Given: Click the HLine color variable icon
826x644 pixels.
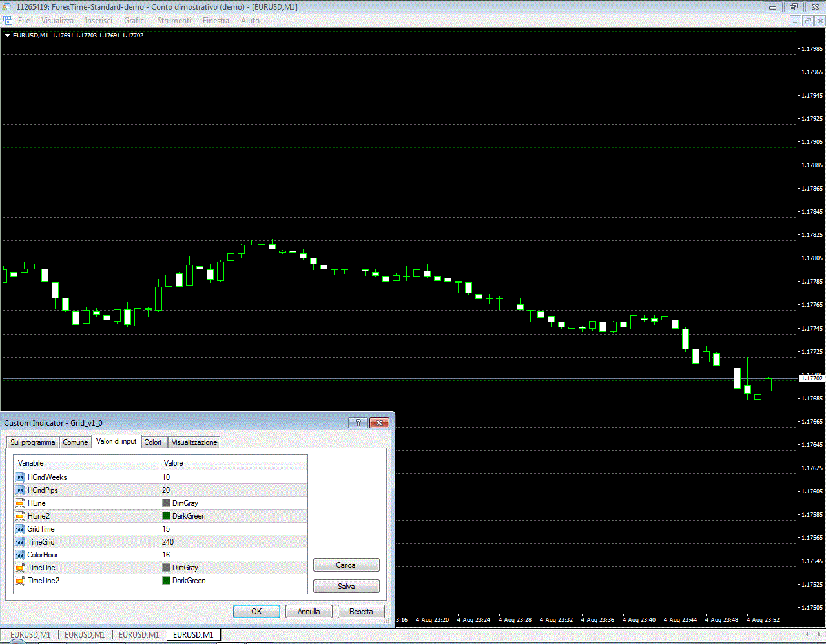Looking at the screenshot, I should click(x=20, y=503).
